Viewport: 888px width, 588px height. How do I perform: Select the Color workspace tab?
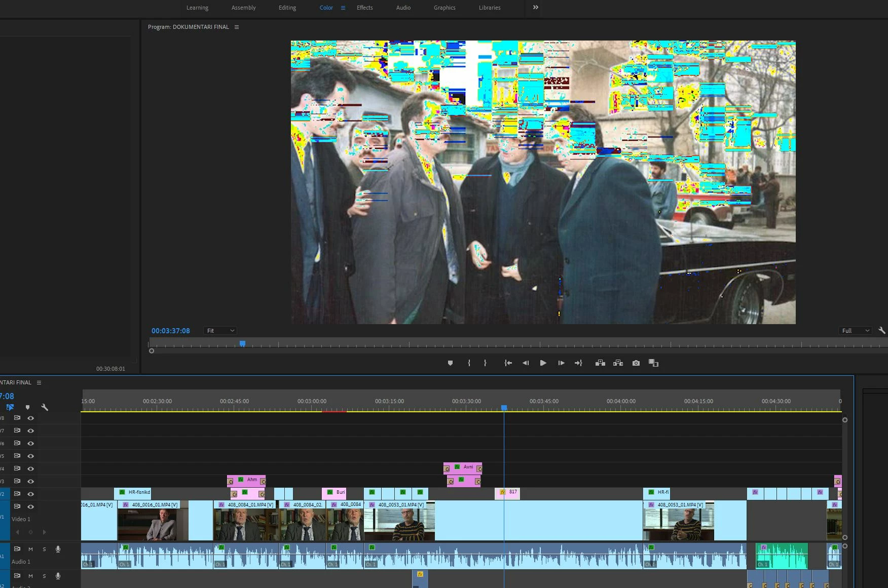coord(326,8)
